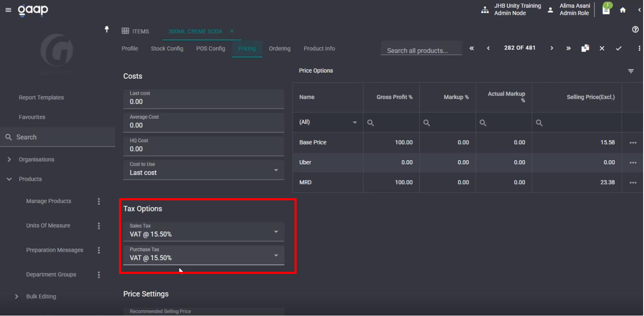Open Preparation Messages page

point(55,250)
